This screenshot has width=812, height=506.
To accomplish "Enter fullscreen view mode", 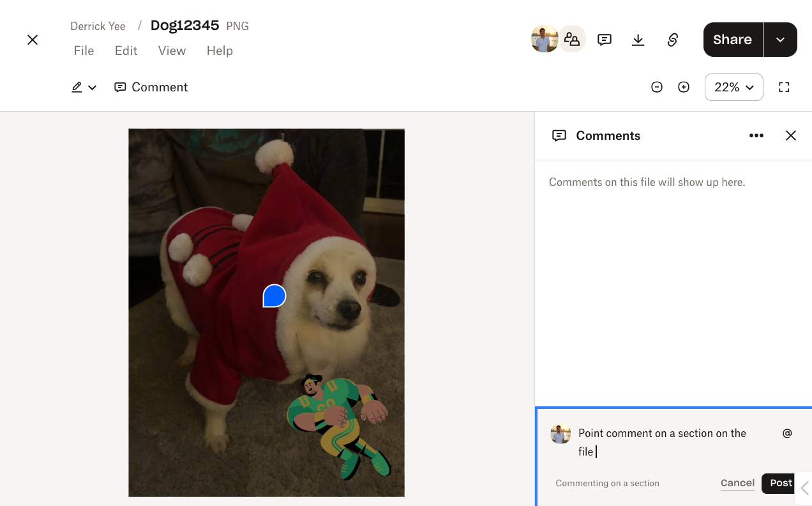I will (x=784, y=88).
